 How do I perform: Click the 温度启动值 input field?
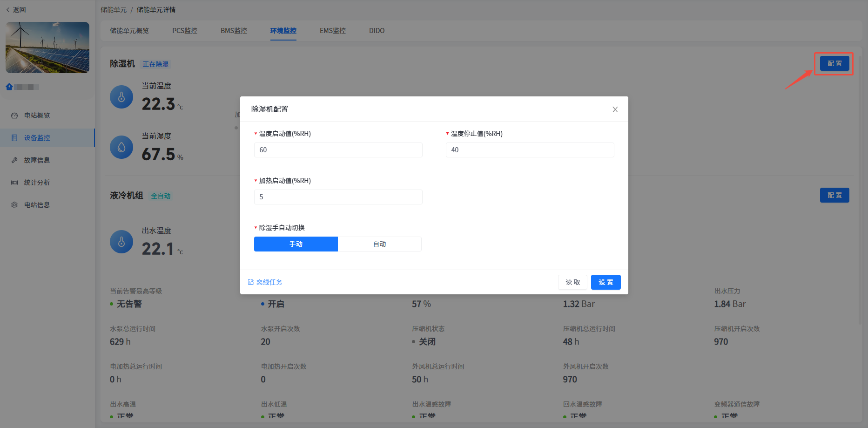338,150
